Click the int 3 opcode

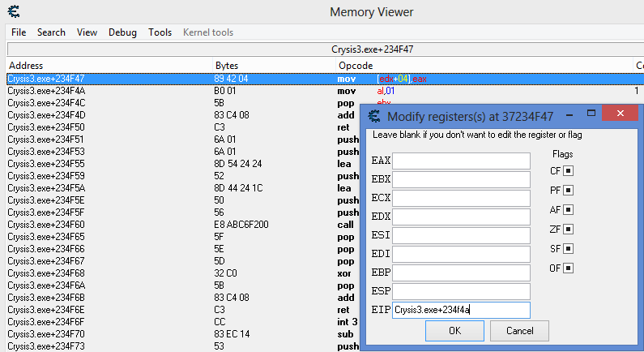click(348, 322)
